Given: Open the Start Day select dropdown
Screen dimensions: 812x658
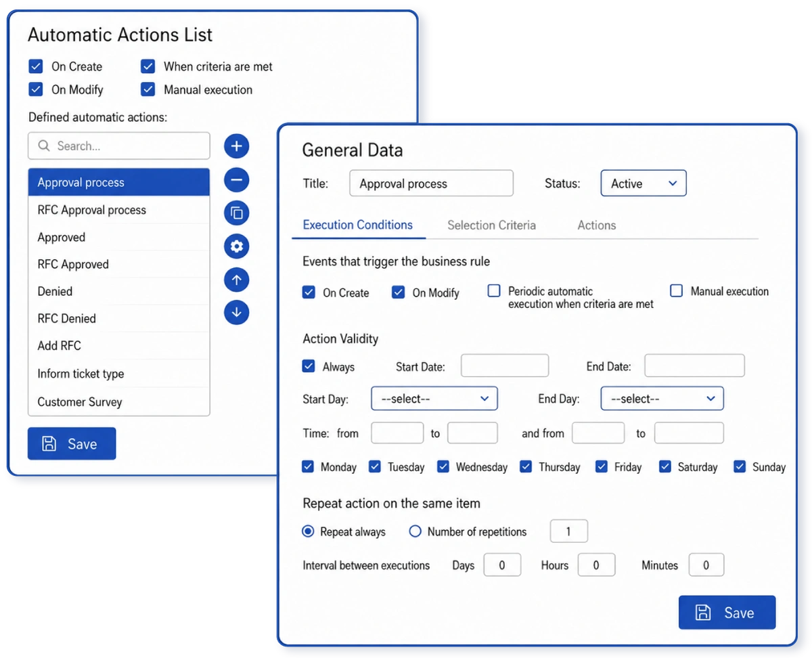Looking at the screenshot, I should click(x=434, y=399).
